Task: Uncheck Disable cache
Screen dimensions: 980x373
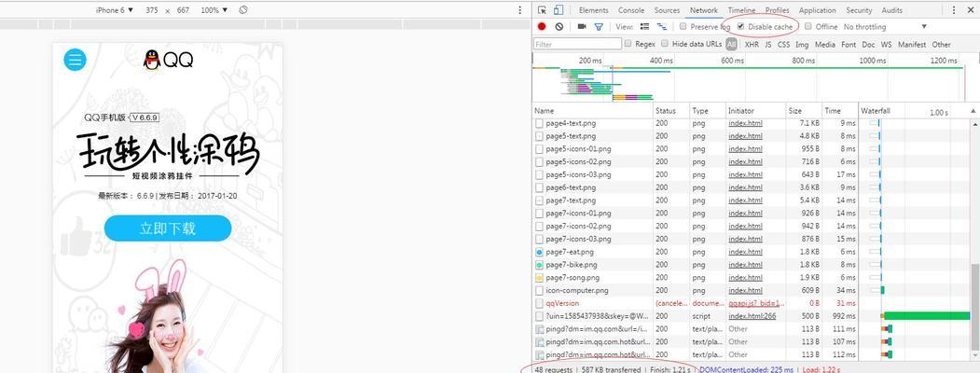Action: 740,27
